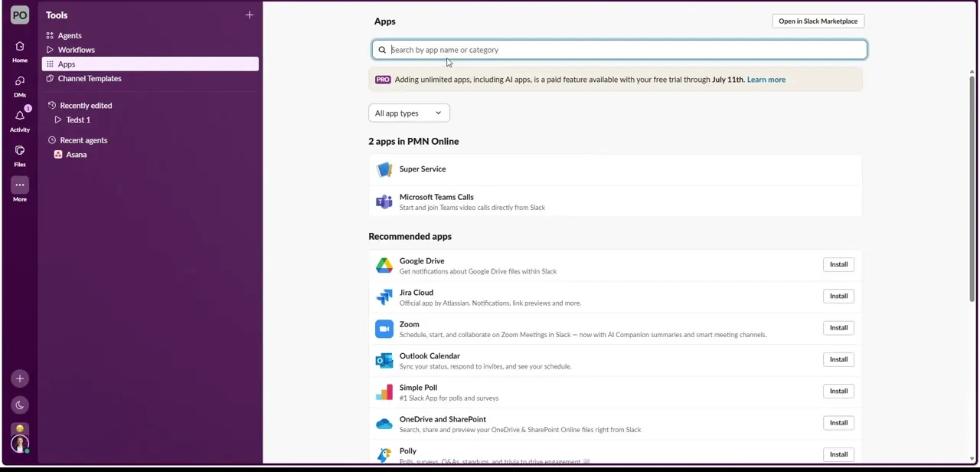The image size is (980, 472).
Task: Click the Microsoft Teams Calls icon
Action: tap(384, 202)
